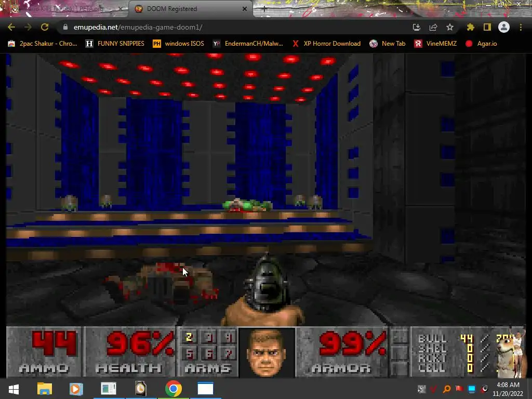Click weapon slot 2 in ARMS panel
This screenshot has width=532, height=399.
[x=189, y=337]
